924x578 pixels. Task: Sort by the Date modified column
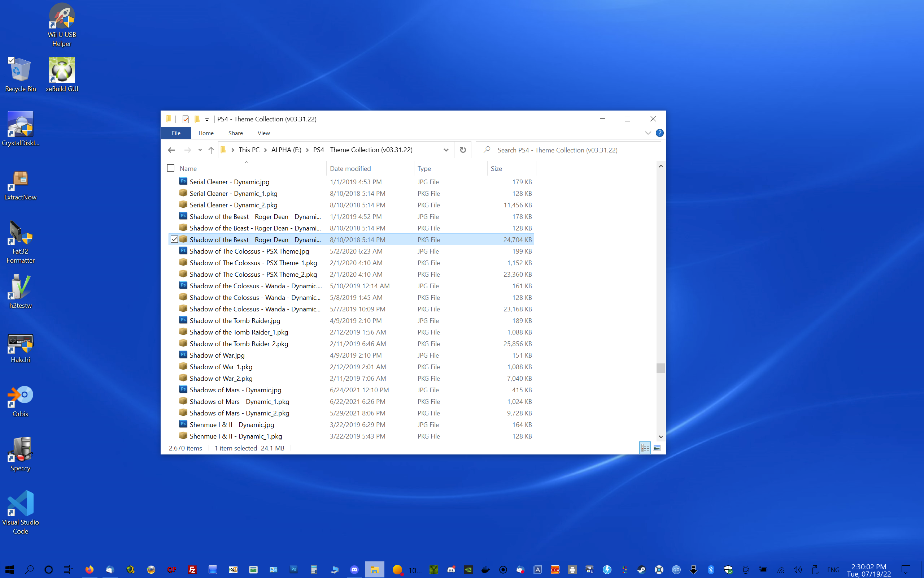[x=370, y=168]
